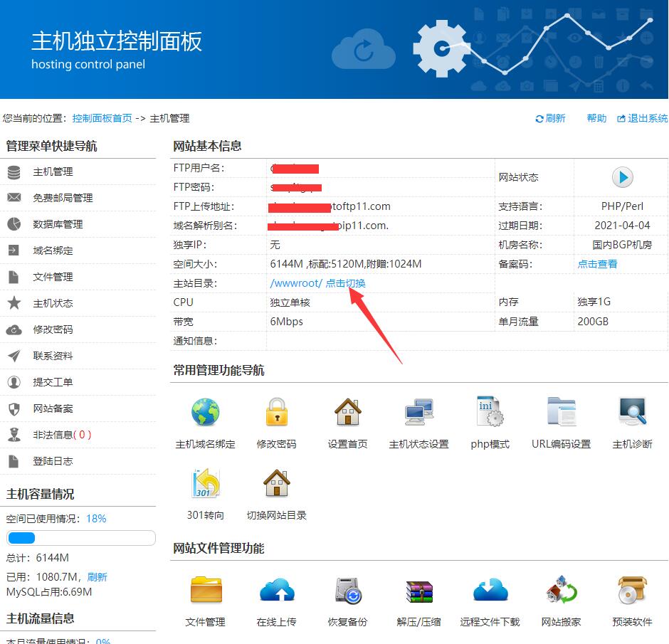Open the 设置首页 house icon
This screenshot has width=669, height=644.
click(347, 412)
